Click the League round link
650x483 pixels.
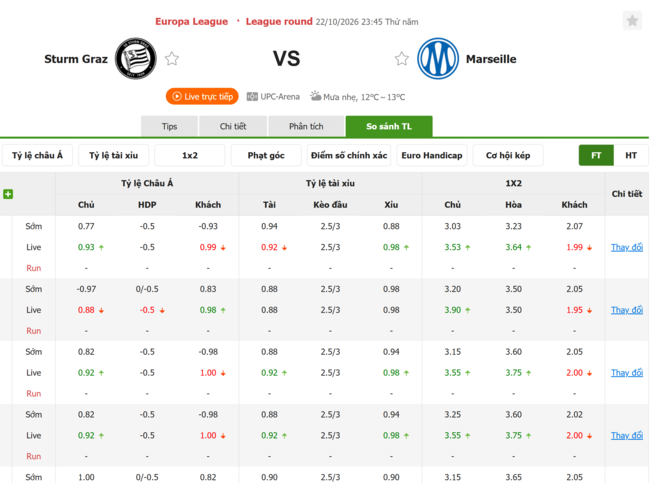pos(279,21)
